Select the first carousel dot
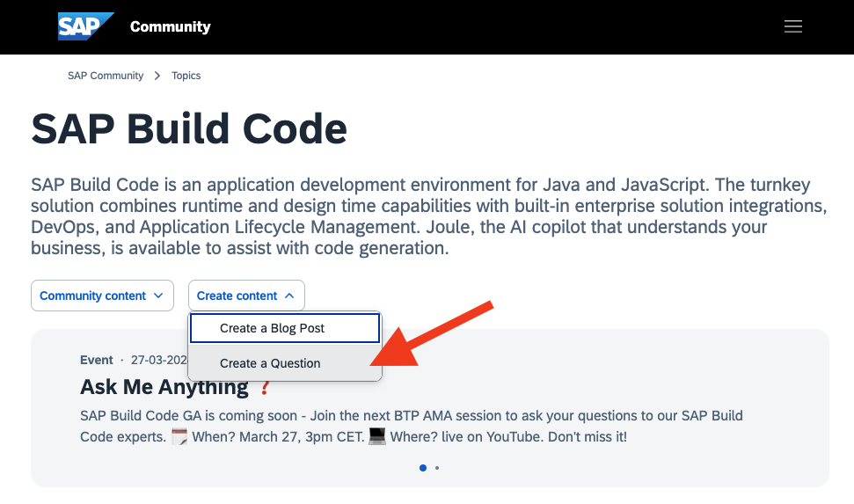This screenshot has height=504, width=854. click(423, 468)
